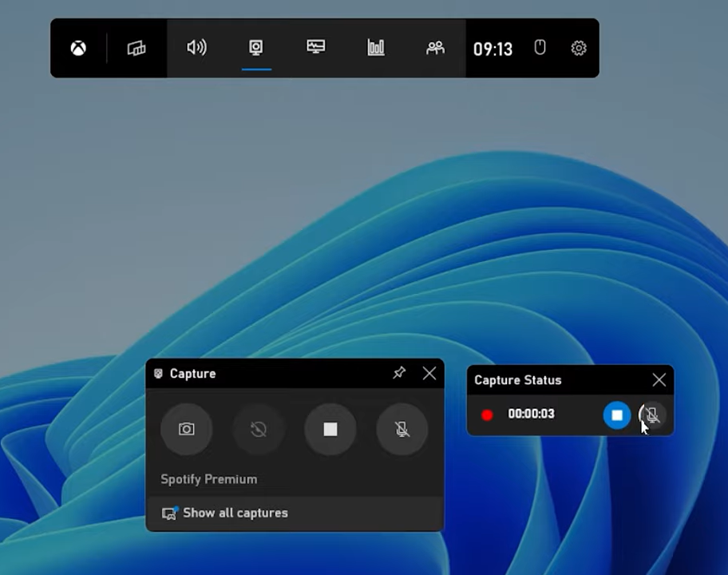This screenshot has height=575, width=728.
Task: Click the Capture Status title text
Action: click(x=518, y=380)
